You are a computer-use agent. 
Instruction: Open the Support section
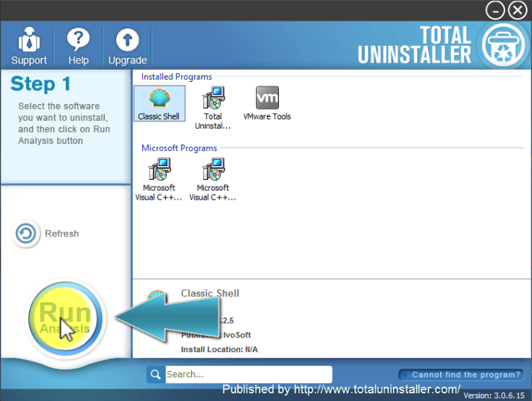point(29,46)
